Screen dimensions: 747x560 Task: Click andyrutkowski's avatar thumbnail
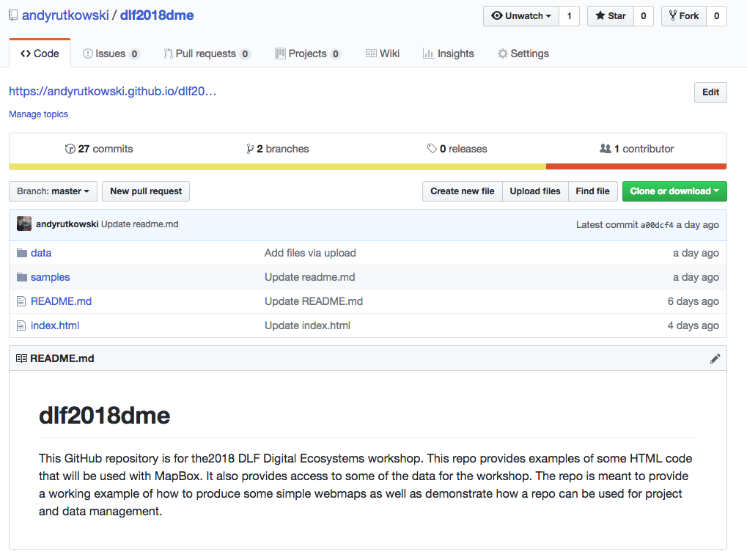click(x=24, y=224)
